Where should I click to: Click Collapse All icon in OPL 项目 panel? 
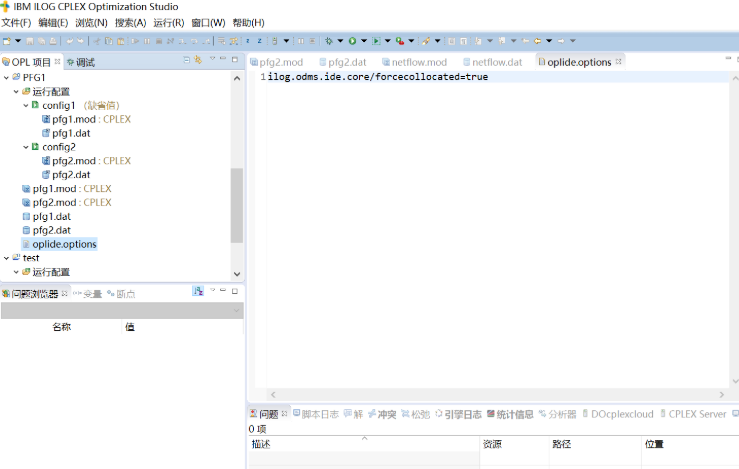187,60
